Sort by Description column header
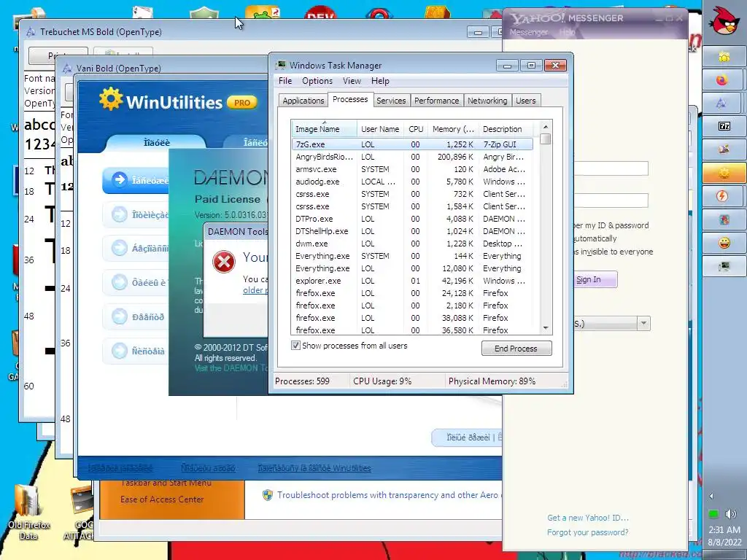Image resolution: width=747 pixels, height=560 pixels. [506, 128]
